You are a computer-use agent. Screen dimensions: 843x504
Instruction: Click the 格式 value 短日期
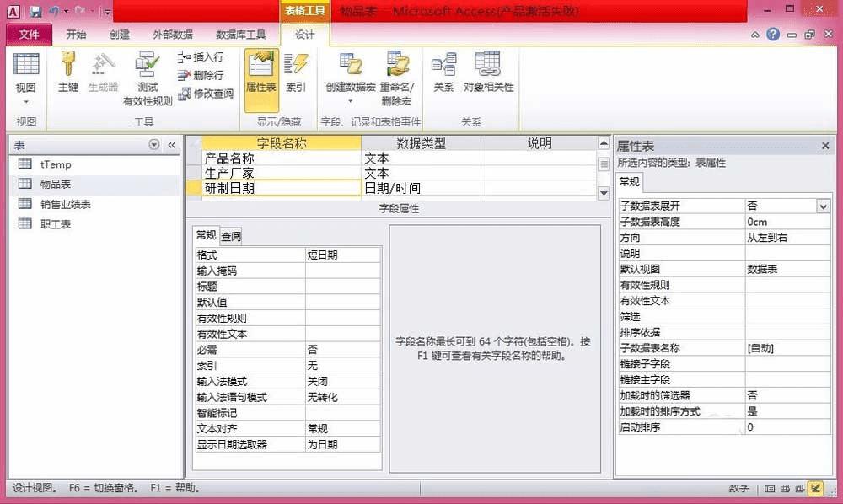[343, 255]
